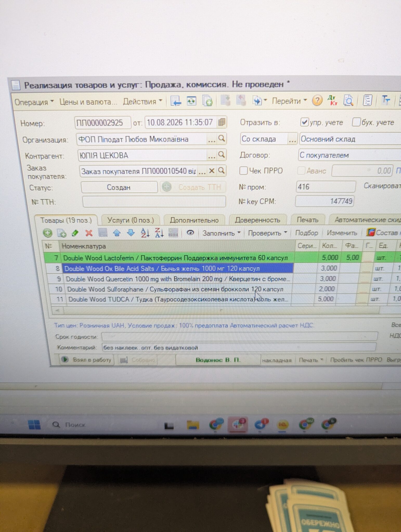Open the Операция dropdown menu
Screen dimensions: 401x532
34,102
